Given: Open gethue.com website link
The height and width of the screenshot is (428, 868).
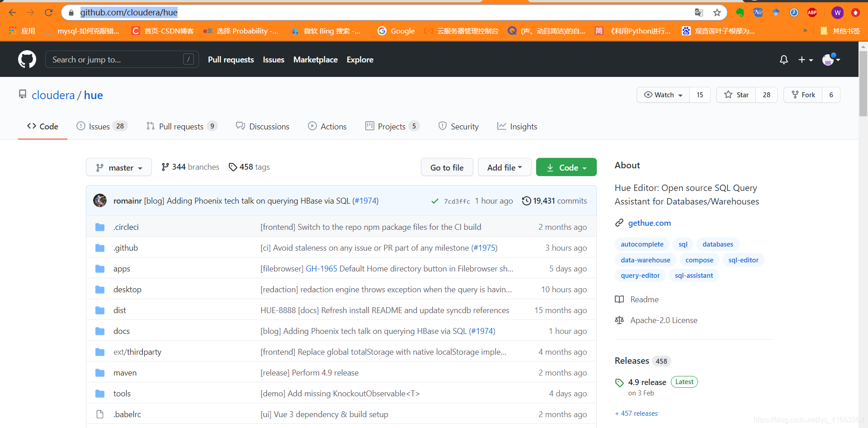Looking at the screenshot, I should (x=649, y=223).
